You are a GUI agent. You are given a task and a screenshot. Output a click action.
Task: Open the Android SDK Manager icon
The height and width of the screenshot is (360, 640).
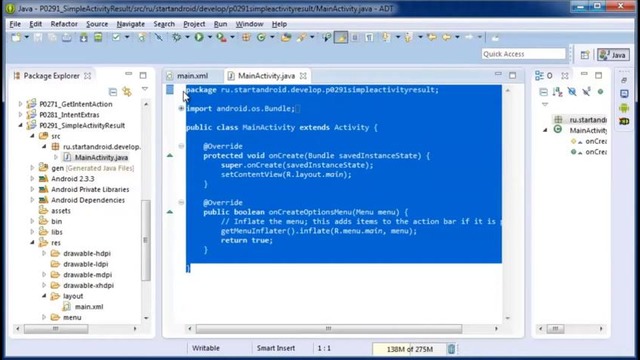click(x=84, y=38)
